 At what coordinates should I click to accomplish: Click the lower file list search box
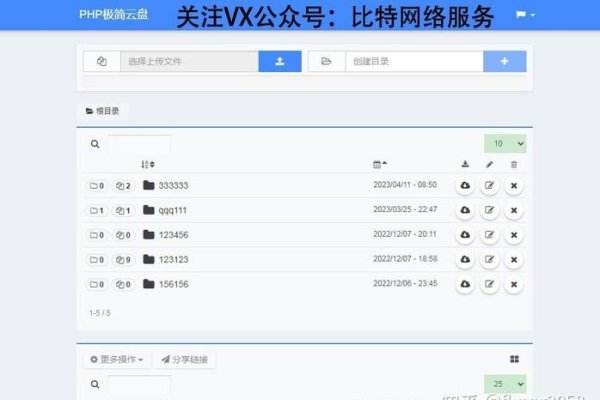139,384
